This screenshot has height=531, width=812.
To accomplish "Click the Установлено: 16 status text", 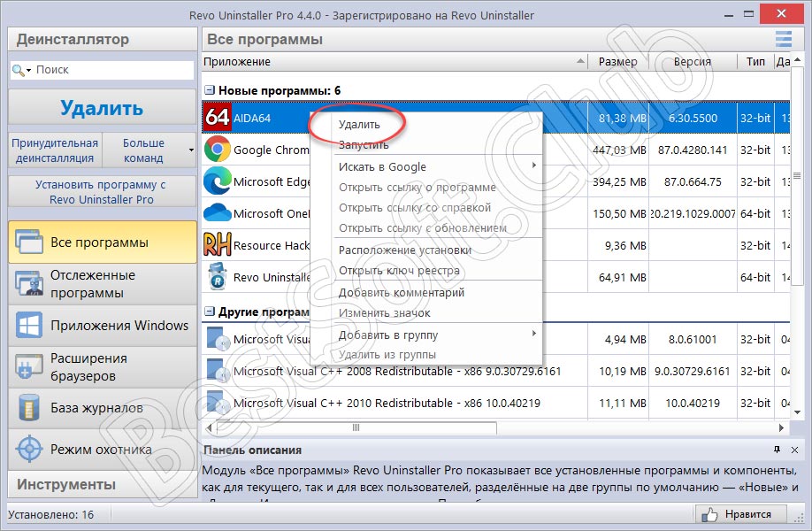I will tap(50, 515).
